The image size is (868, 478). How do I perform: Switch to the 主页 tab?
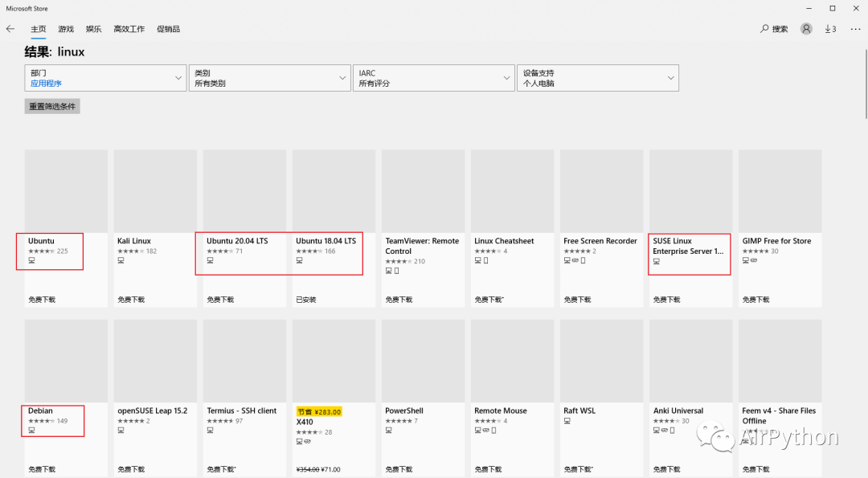click(39, 29)
